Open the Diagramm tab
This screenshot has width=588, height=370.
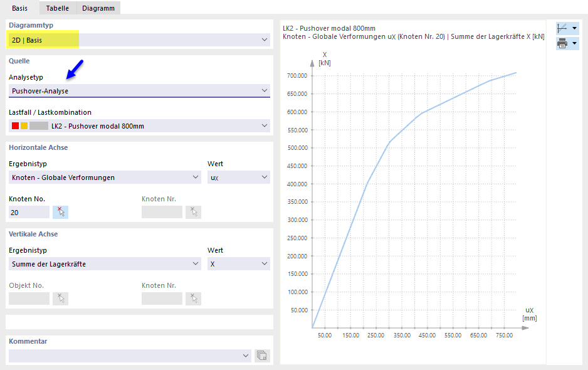(98, 8)
